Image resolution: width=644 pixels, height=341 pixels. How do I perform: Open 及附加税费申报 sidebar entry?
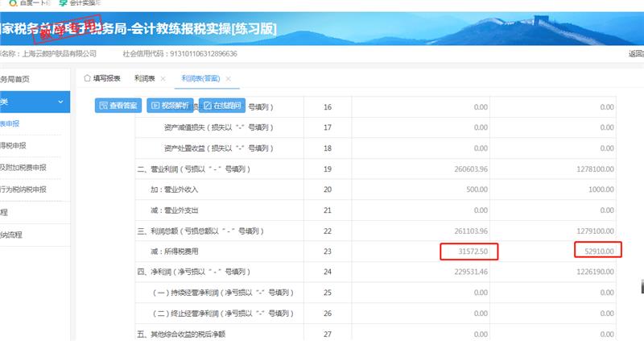[23, 168]
